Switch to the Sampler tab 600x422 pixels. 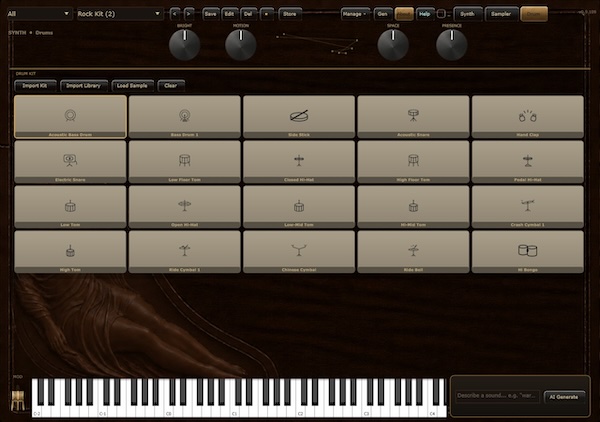501,14
